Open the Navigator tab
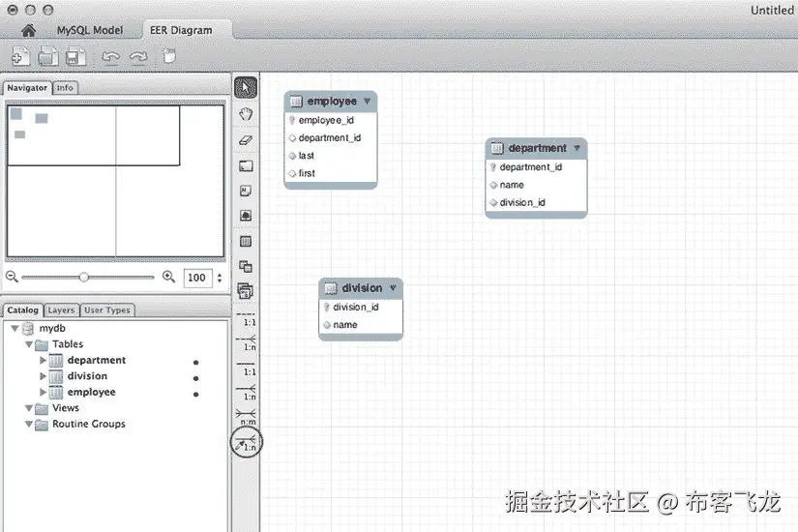Image resolution: width=798 pixels, height=532 pixels. click(x=27, y=88)
